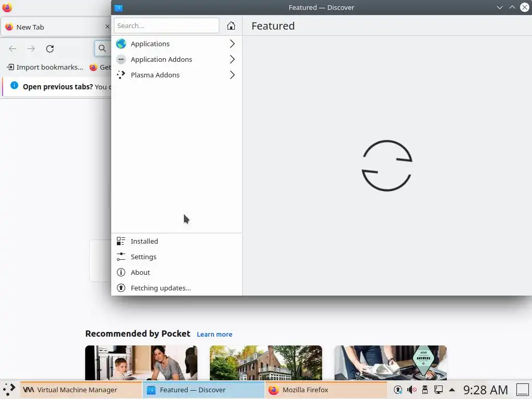Click the Applications label
Viewport: 532px width, 399px height.
[x=150, y=44]
